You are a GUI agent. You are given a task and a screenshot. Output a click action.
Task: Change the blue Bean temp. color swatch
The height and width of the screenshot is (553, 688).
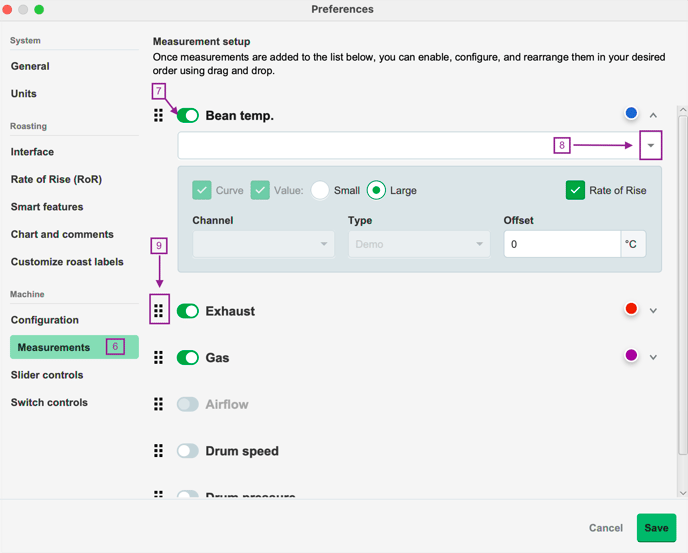point(631,113)
